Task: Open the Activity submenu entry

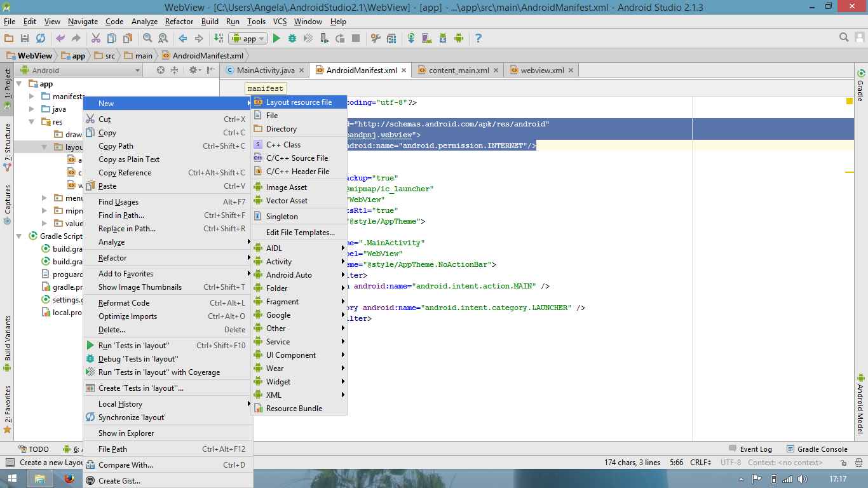Action: click(279, 262)
